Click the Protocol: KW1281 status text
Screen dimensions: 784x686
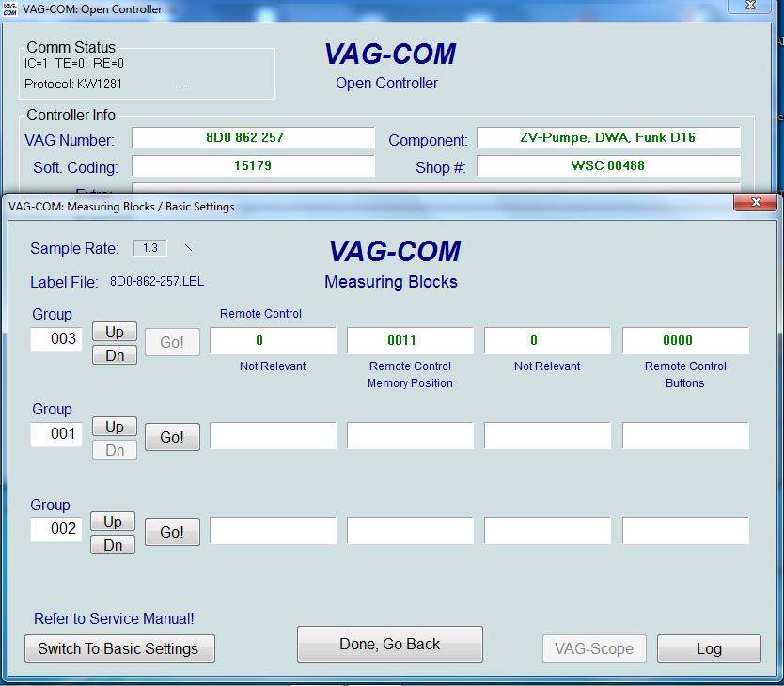click(x=73, y=84)
